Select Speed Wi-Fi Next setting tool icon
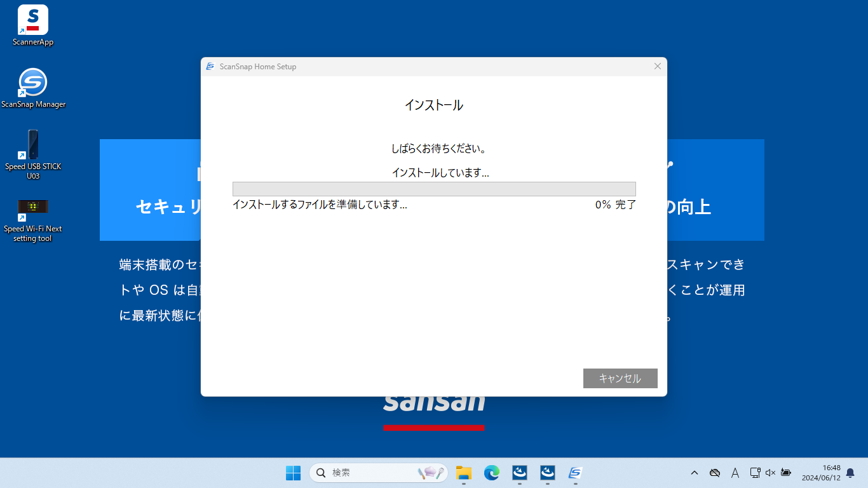Image resolution: width=868 pixels, height=488 pixels. click(33, 220)
